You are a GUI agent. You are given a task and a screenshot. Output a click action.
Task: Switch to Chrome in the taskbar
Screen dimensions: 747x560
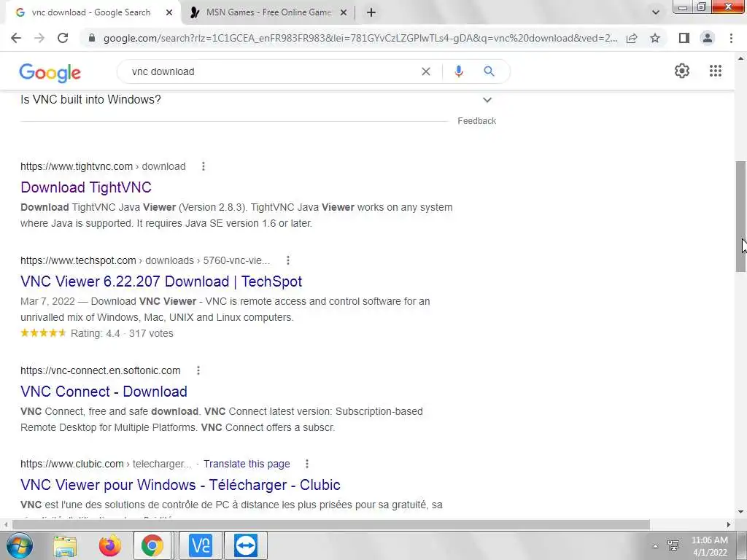152,545
